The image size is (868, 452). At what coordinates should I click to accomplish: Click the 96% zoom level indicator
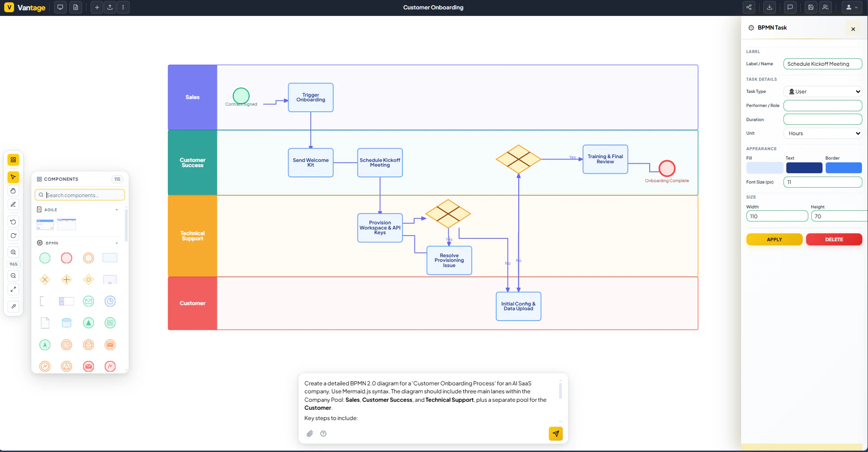tap(13, 264)
